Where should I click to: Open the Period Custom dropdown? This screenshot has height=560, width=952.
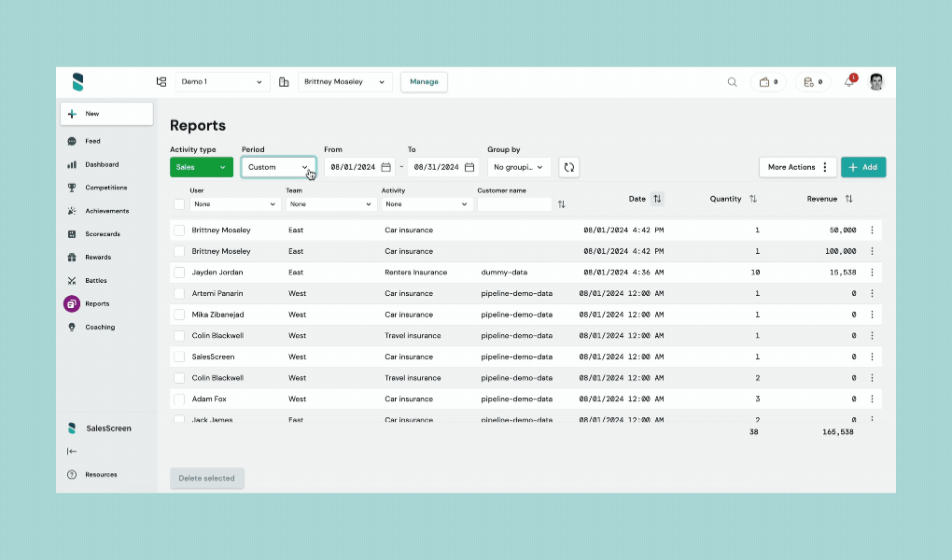click(x=278, y=167)
